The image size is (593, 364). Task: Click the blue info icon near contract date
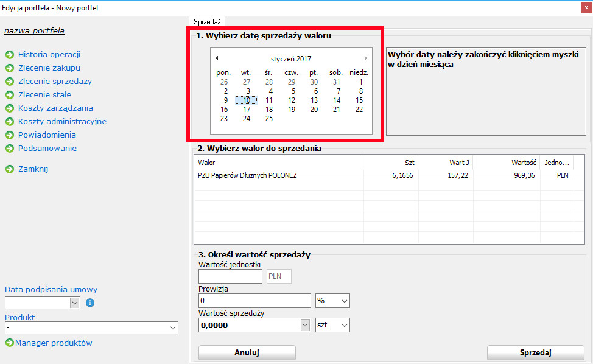(90, 303)
